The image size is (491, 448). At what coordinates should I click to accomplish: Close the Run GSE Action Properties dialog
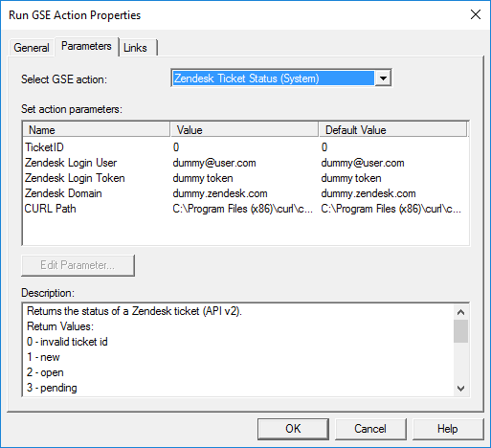point(476,14)
